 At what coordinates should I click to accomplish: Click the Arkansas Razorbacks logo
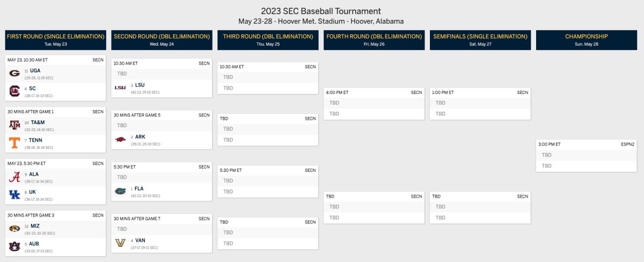[x=120, y=140]
